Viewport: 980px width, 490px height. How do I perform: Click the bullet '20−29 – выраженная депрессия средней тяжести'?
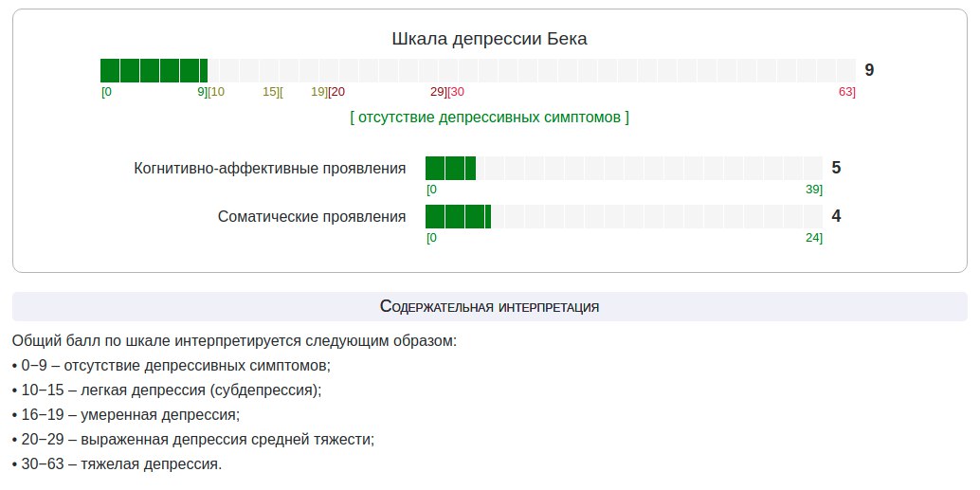click(x=193, y=440)
